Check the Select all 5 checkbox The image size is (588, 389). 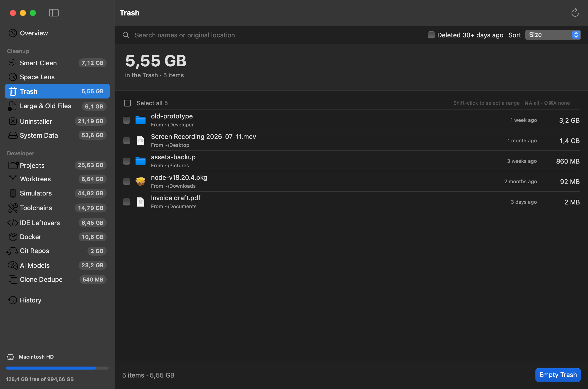(x=127, y=103)
